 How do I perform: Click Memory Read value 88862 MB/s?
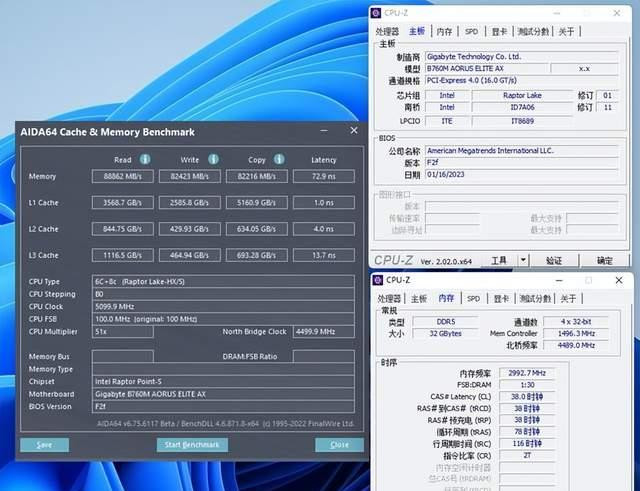(x=122, y=176)
